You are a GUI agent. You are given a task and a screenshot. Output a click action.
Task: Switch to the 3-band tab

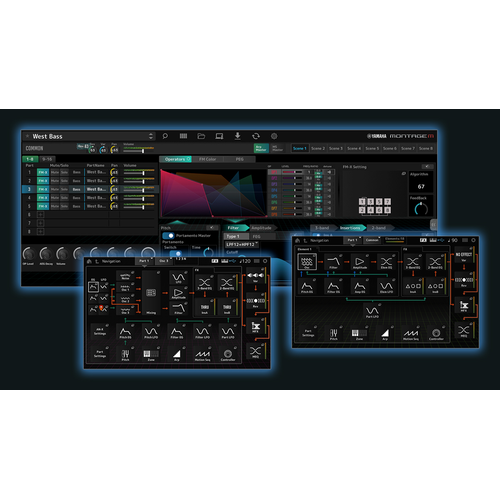[322, 228]
